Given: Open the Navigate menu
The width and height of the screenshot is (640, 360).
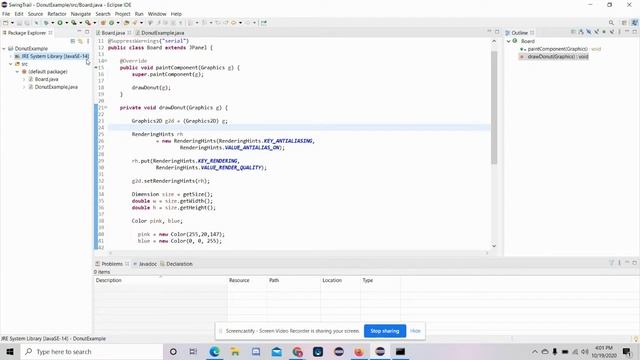Looking at the screenshot, I should [x=81, y=14].
